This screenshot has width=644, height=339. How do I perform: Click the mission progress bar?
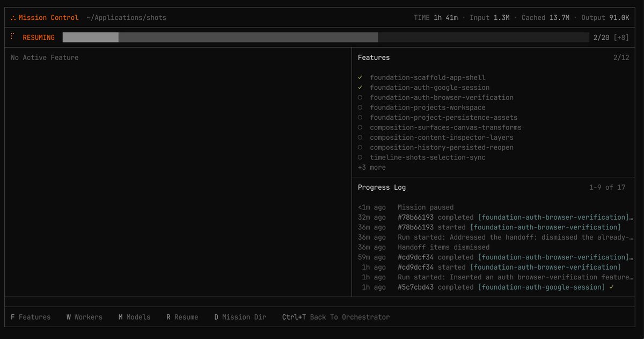[326, 38]
